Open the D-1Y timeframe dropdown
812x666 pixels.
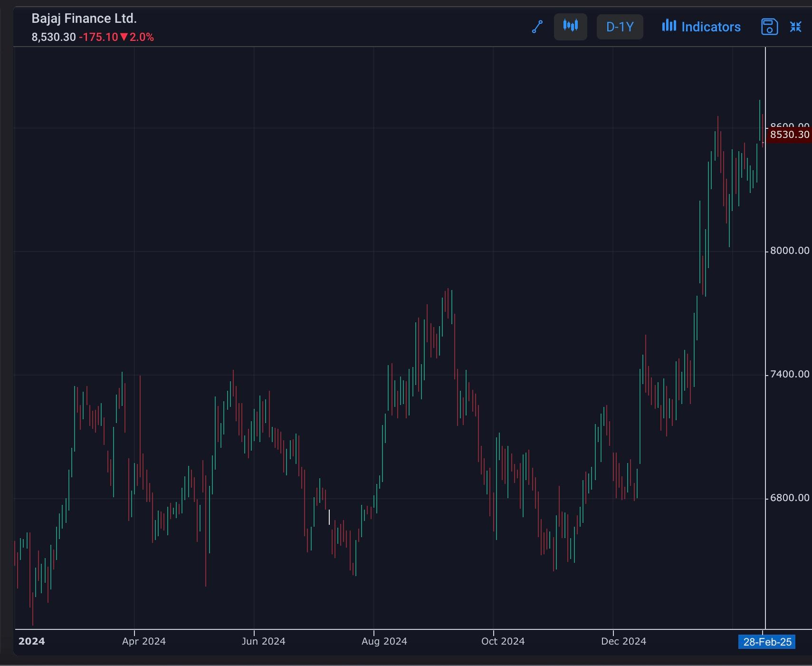click(620, 27)
